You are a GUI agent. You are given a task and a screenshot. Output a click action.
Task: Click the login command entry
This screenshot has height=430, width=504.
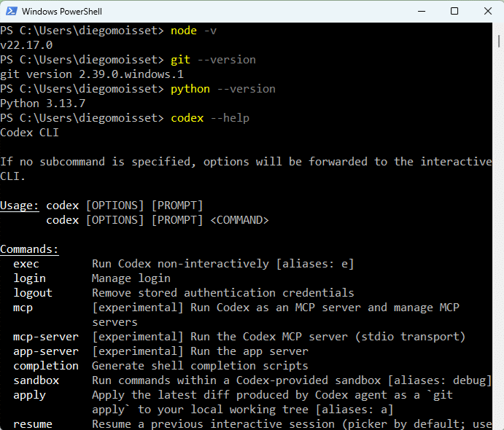(x=29, y=278)
